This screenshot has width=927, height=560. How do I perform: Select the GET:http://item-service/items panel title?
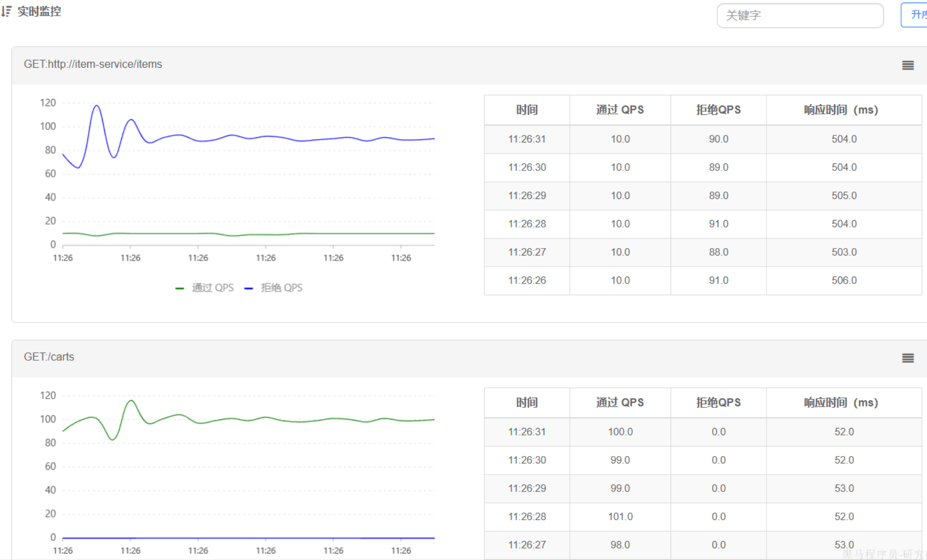coord(93,64)
